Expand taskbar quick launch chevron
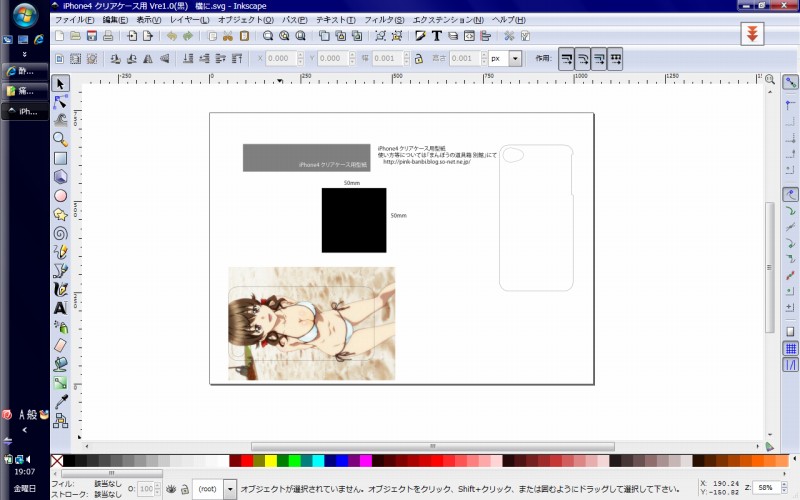Viewport: 800px width, 500px height. 24,54
